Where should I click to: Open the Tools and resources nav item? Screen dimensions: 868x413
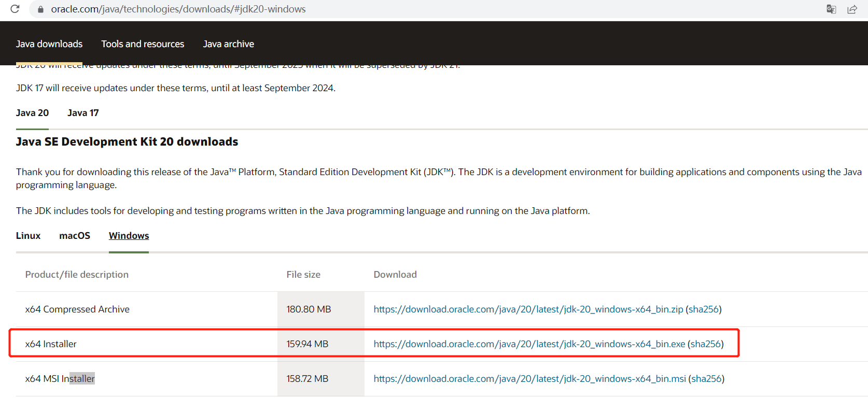[x=143, y=44]
